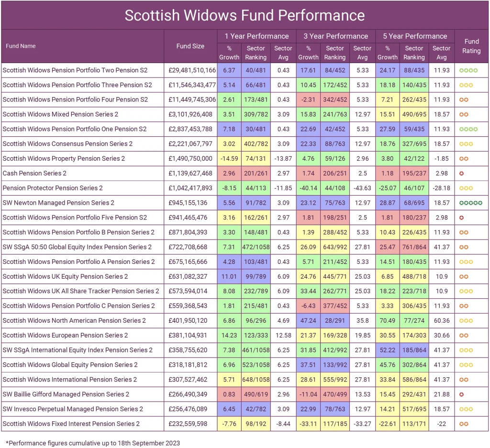Click five-star rating for SW Newton Managed Pension

click(471, 203)
